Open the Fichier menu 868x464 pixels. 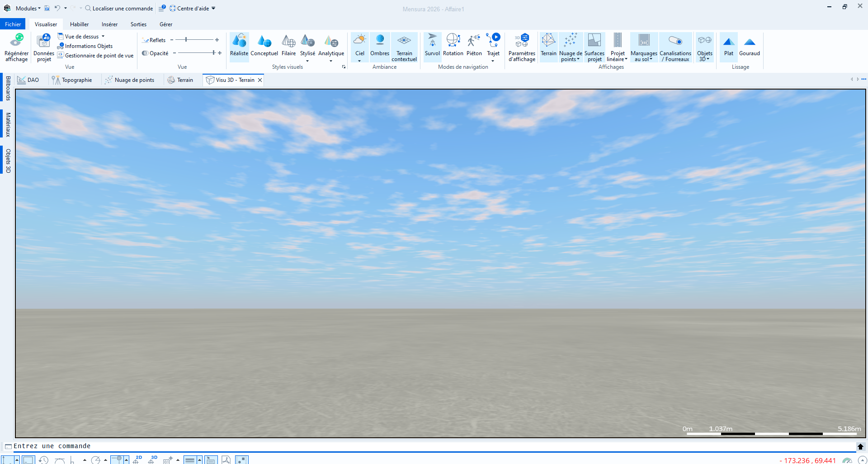click(x=13, y=24)
